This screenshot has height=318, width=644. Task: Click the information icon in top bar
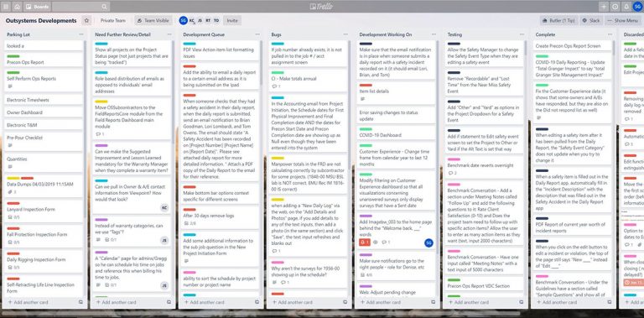click(615, 7)
